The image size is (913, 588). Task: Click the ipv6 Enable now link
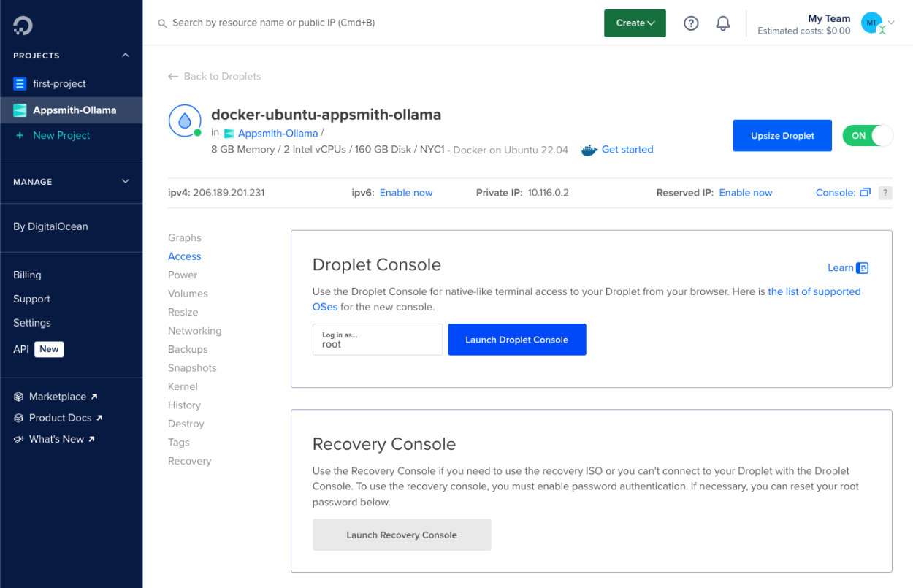(406, 193)
